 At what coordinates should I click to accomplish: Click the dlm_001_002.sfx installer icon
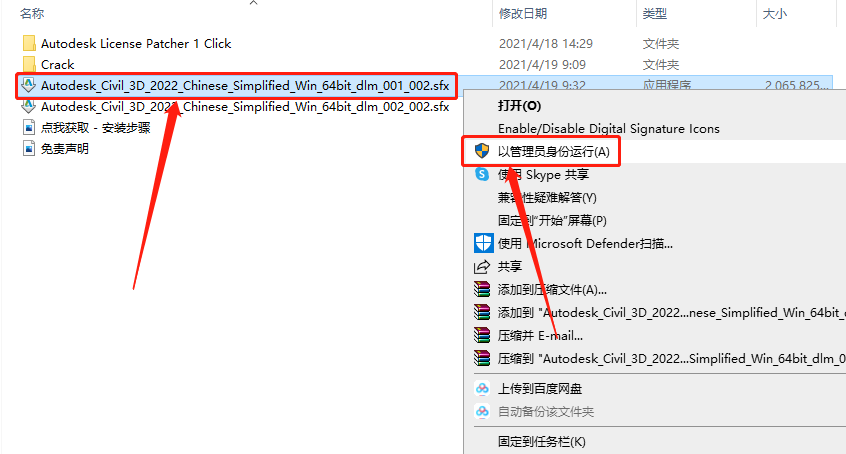point(29,85)
